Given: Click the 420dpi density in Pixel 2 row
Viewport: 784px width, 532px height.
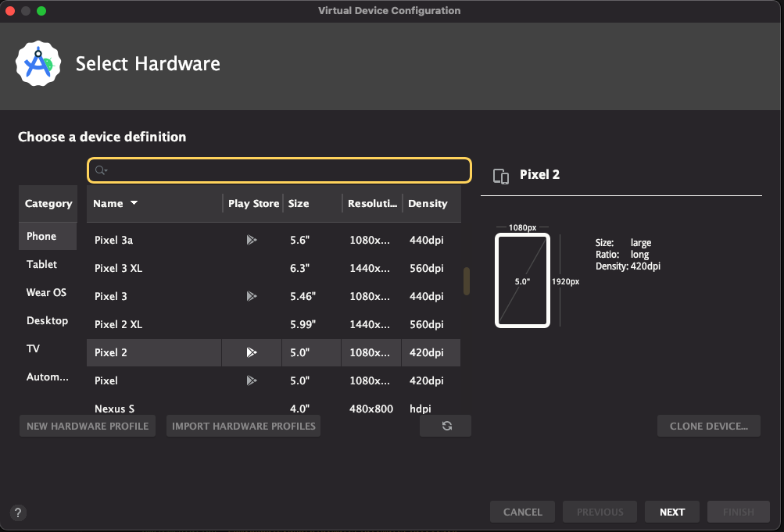Looking at the screenshot, I should [426, 352].
